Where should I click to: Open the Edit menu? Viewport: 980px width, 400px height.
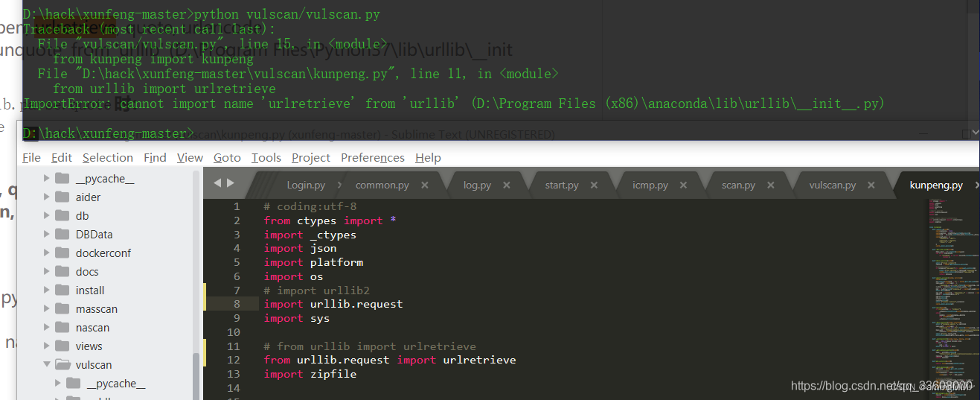point(62,157)
